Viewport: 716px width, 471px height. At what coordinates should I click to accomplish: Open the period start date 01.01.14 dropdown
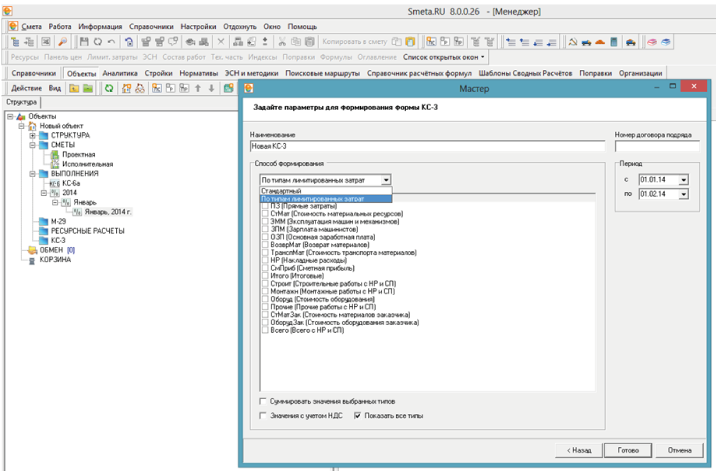pyautogui.click(x=683, y=180)
